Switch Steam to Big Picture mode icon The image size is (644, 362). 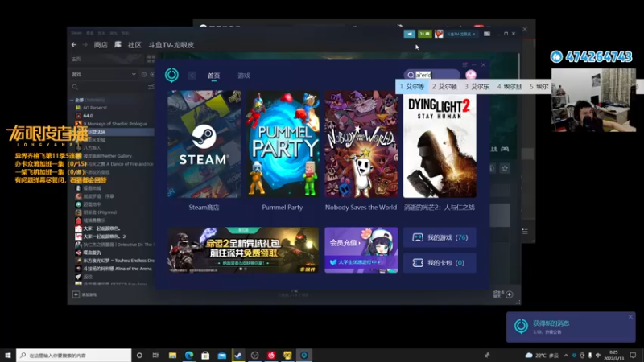(x=487, y=34)
